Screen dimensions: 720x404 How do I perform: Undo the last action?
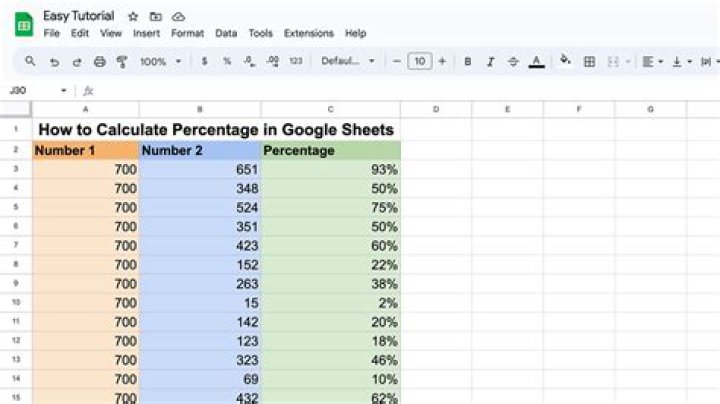click(x=54, y=62)
